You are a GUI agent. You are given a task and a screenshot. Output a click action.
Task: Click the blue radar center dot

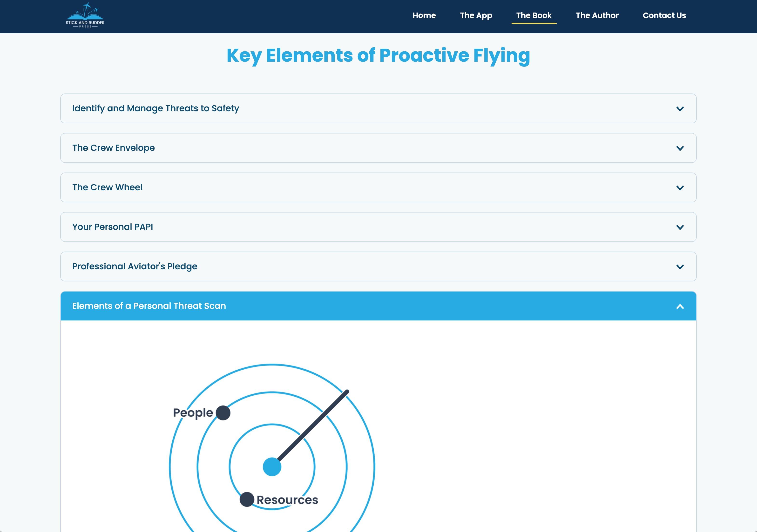click(272, 467)
